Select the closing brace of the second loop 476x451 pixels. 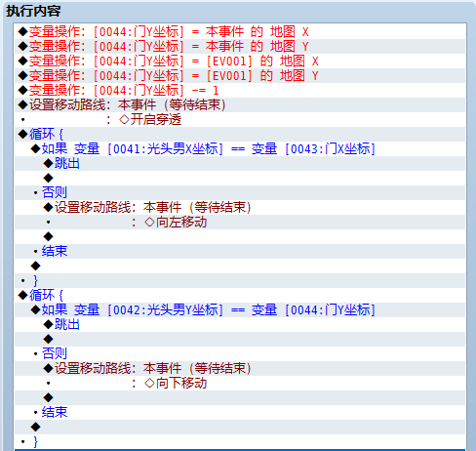click(x=240, y=442)
